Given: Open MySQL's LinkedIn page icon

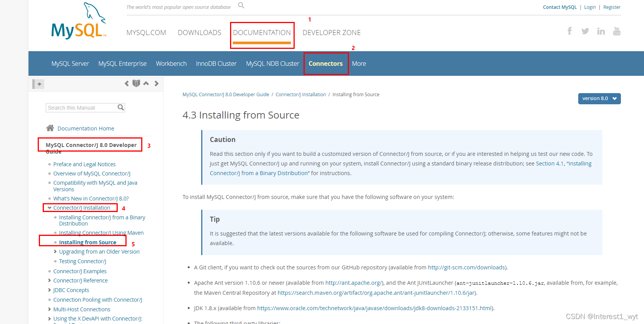Looking at the screenshot, I should point(601,31).
